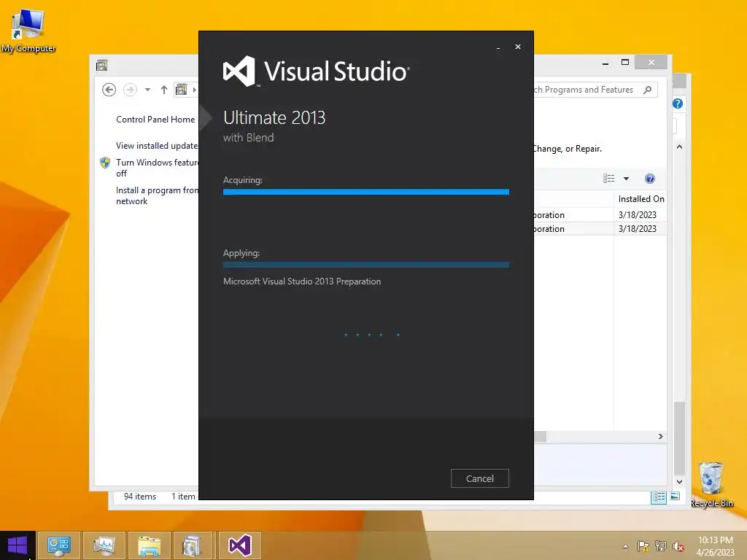Open network status tray icon
This screenshot has width=747, height=560.
(661, 546)
